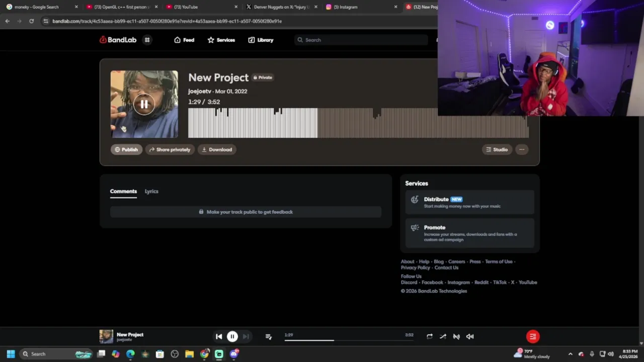Open the Library page
Screen dimensions: 644x362
click(261, 40)
